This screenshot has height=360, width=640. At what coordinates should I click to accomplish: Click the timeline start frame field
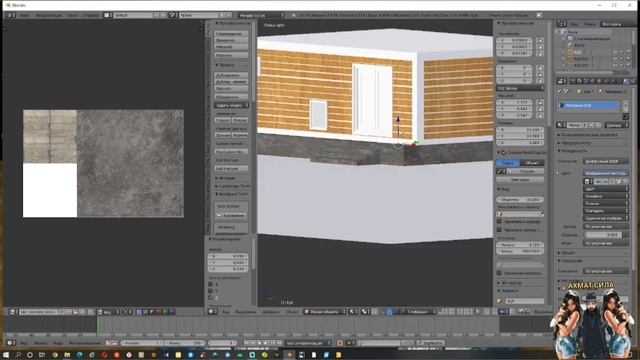click(141, 343)
